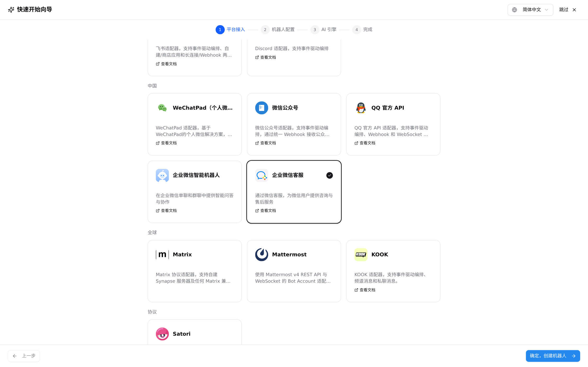Viewport: 588px width, 367px height.
Task: Go to step 2 机器人配置
Action: [278, 30]
